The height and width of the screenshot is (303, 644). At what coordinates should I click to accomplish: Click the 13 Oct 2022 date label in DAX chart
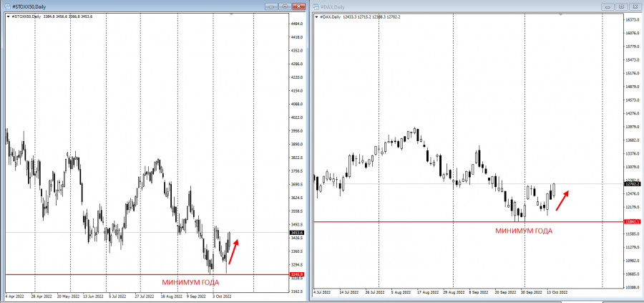[557, 292]
